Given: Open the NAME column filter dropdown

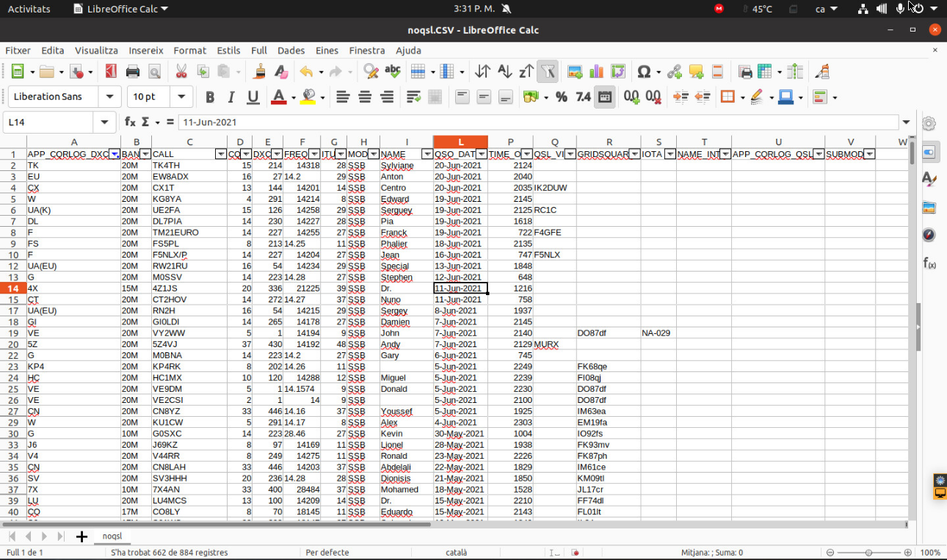Looking at the screenshot, I should click(x=427, y=154).
